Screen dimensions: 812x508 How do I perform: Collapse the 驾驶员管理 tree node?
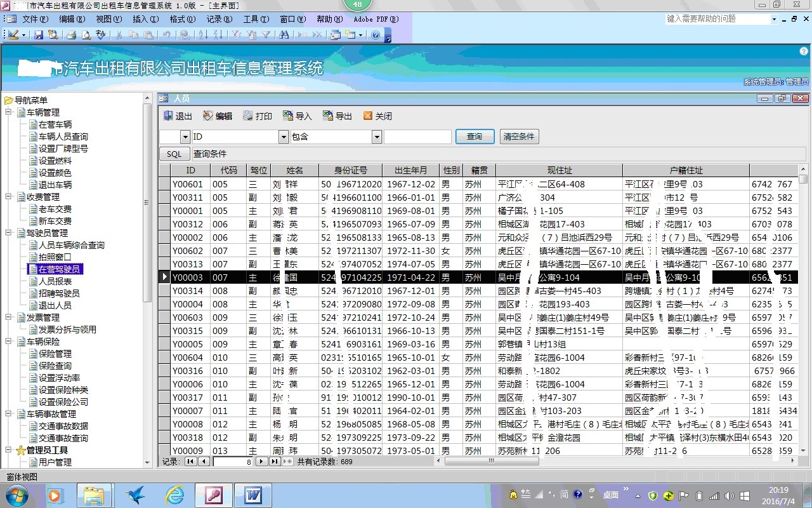(9, 233)
